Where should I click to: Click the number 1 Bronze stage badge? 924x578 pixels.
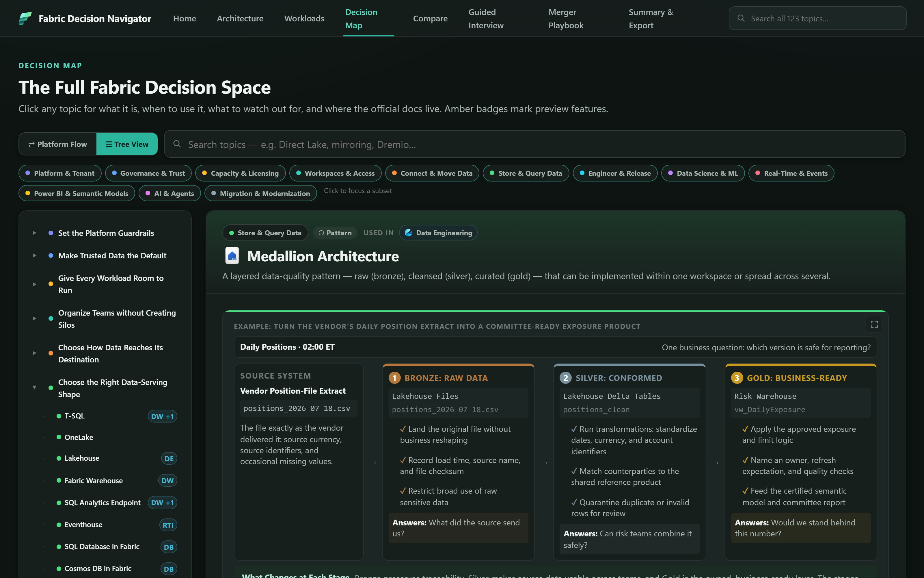pos(394,378)
